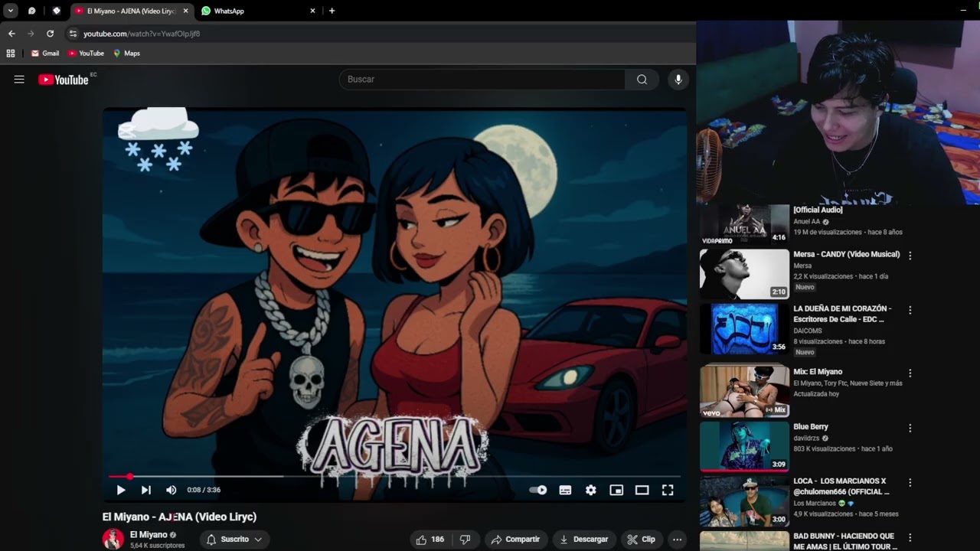
Task: Click the 0:08 / 3:36 time display
Action: pos(204,490)
